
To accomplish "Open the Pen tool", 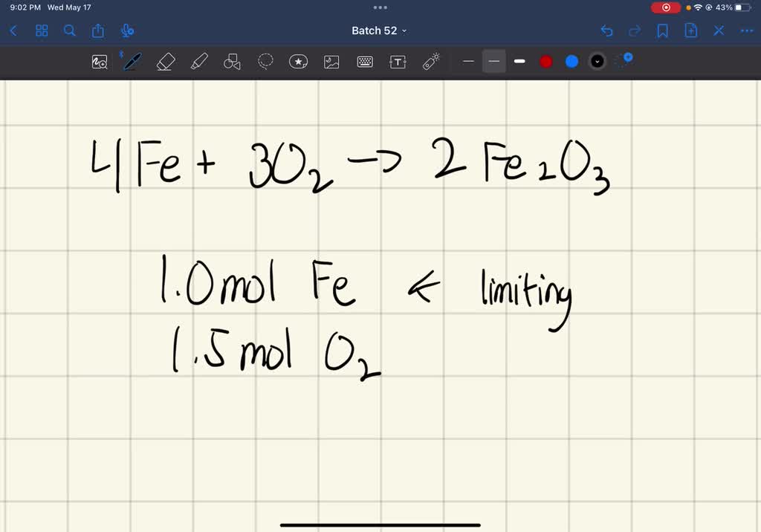I will pyautogui.click(x=132, y=62).
